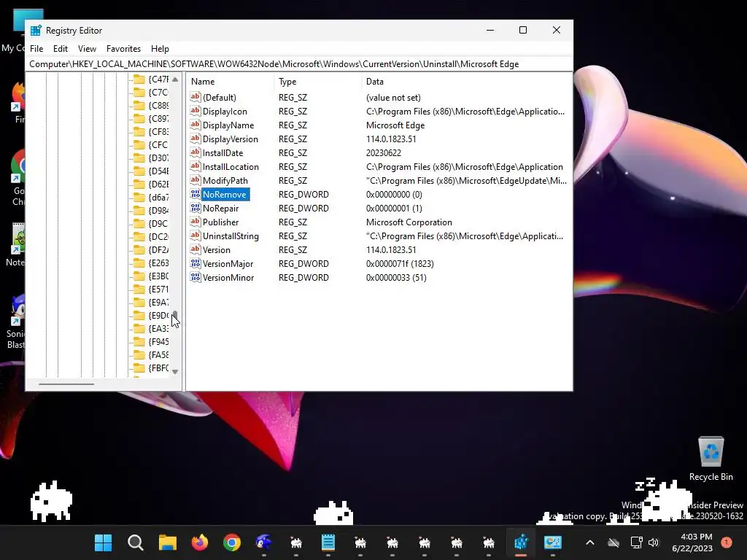This screenshot has height=560, width=747.
Task: Click the Data column header
Action: tap(467, 82)
